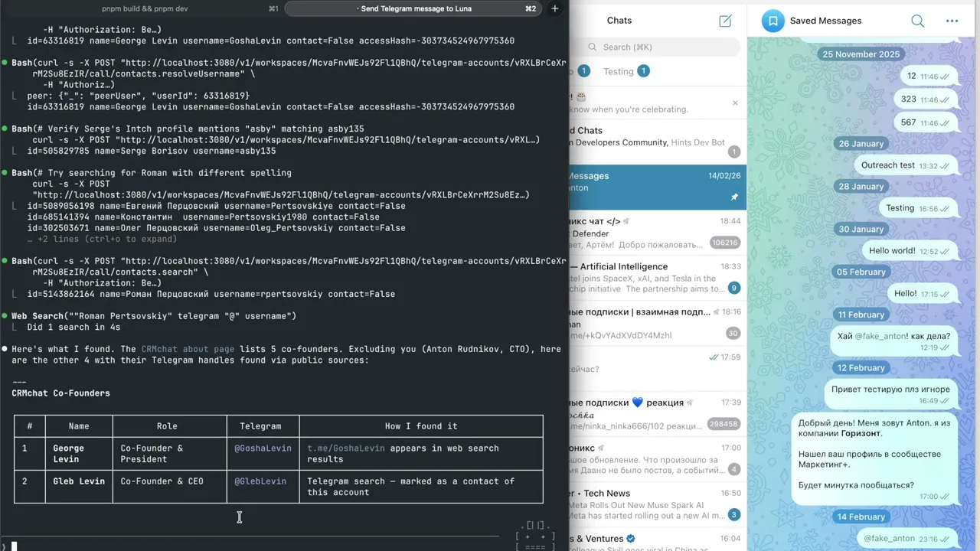Screen dimensions: 980x551
Task: Open Saved Messages bookmark avatar
Action: point(773,21)
